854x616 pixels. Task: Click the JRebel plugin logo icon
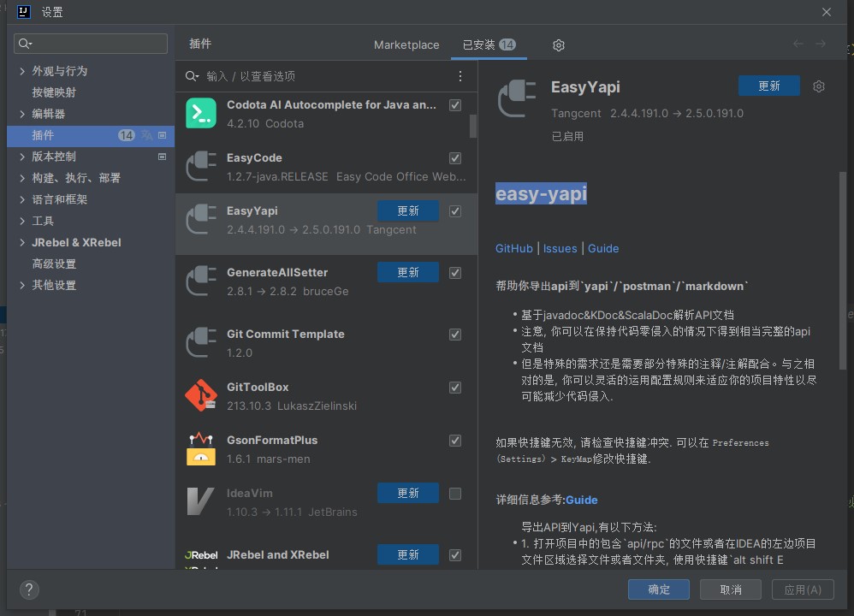coord(201,559)
